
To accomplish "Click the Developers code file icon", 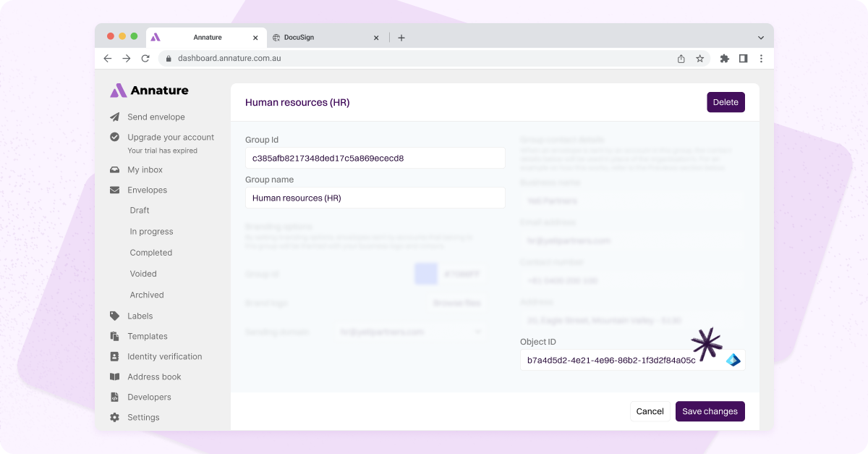I will click(x=114, y=397).
